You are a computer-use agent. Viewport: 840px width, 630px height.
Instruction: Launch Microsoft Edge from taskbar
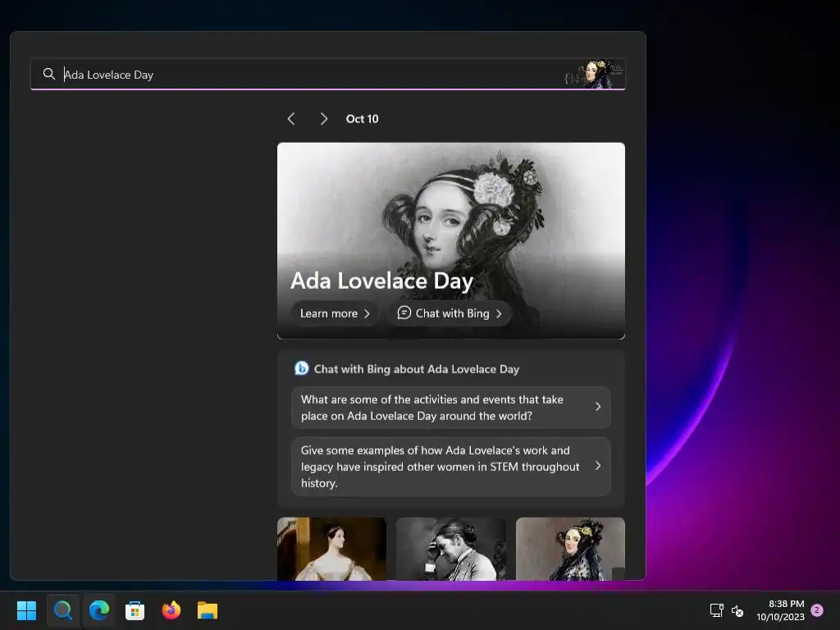99,610
